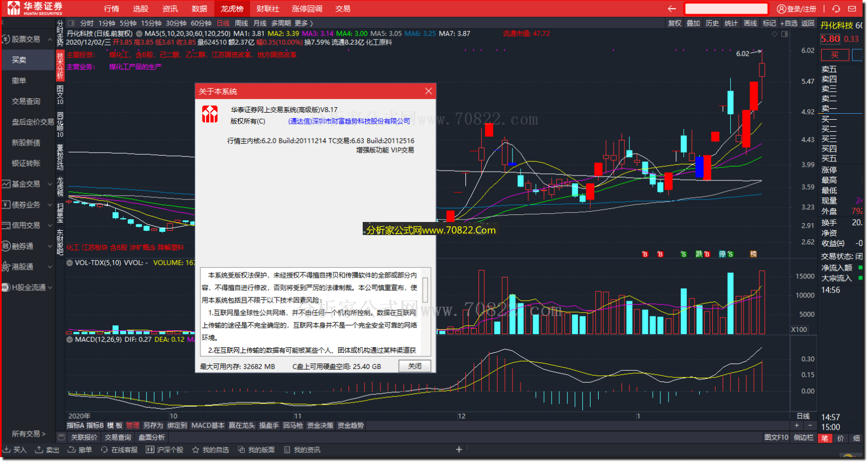Screen dimensions: 868x462
Task: Click the 撤单 icon in the bottom bar
Action: 80,450
